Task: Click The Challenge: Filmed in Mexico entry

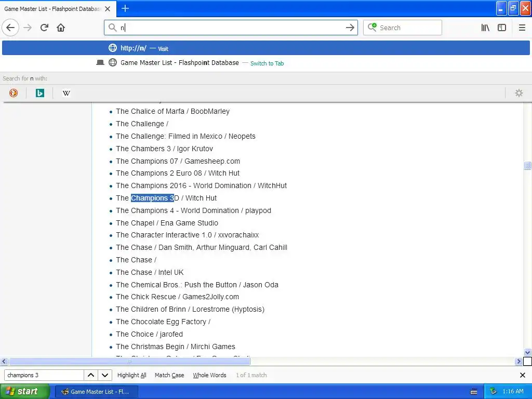Action: pyautogui.click(x=185, y=136)
